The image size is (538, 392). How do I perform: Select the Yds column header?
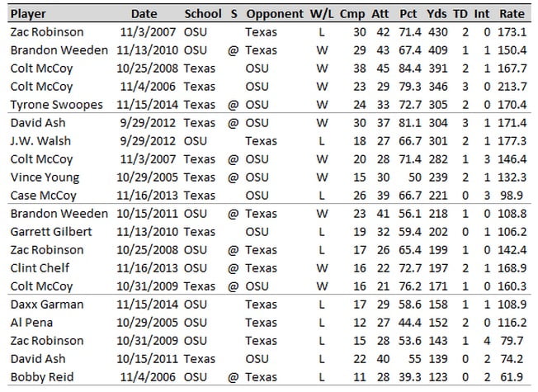pos(437,14)
